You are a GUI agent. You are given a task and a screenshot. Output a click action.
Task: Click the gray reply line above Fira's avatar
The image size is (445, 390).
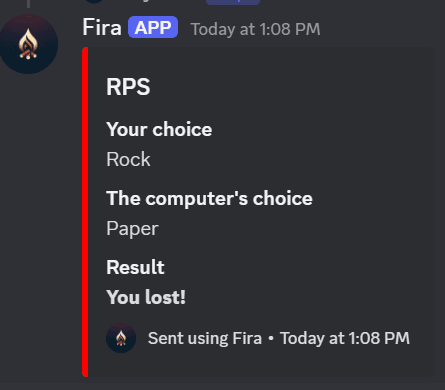tap(28, 4)
